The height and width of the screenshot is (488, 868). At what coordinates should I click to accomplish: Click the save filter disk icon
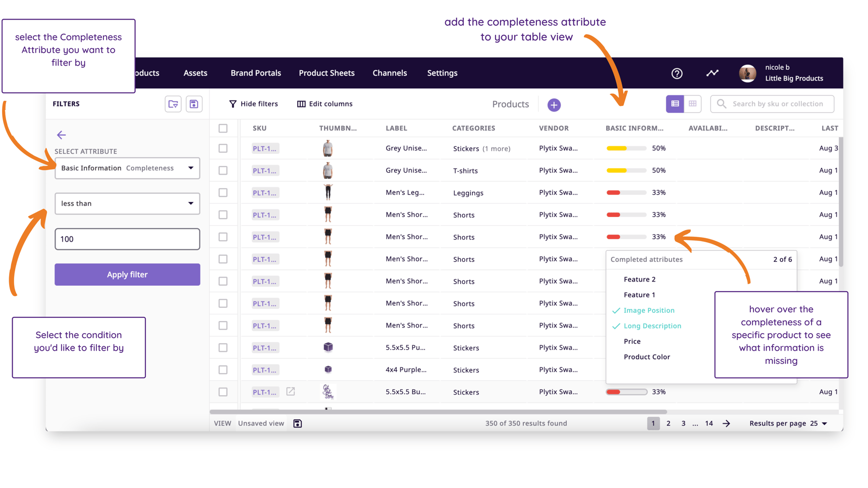[x=194, y=104]
